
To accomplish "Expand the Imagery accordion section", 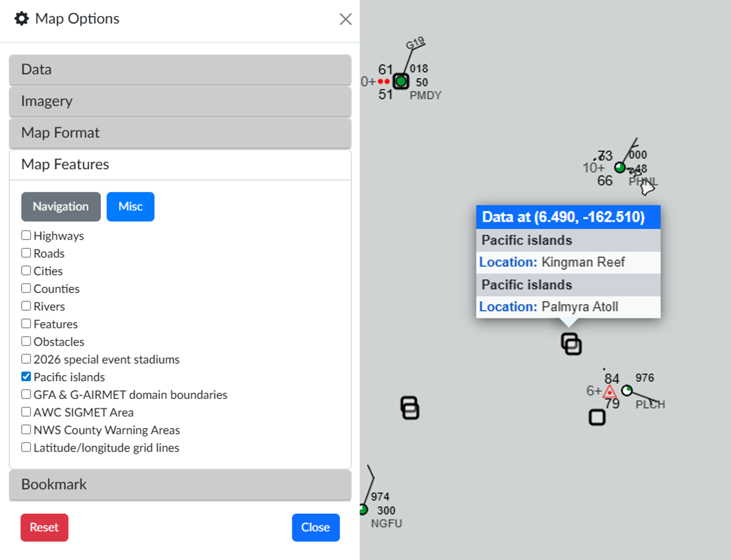I will click(x=180, y=101).
